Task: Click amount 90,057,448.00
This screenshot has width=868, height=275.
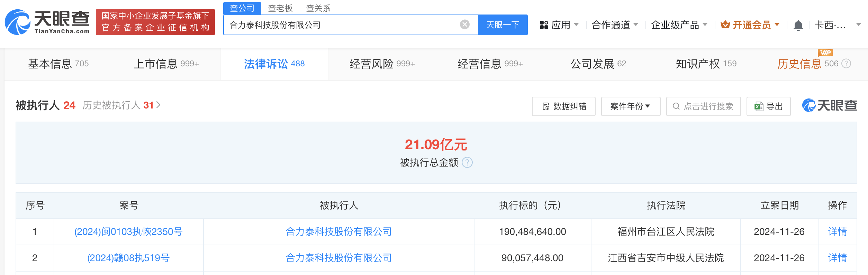Action: (532, 258)
